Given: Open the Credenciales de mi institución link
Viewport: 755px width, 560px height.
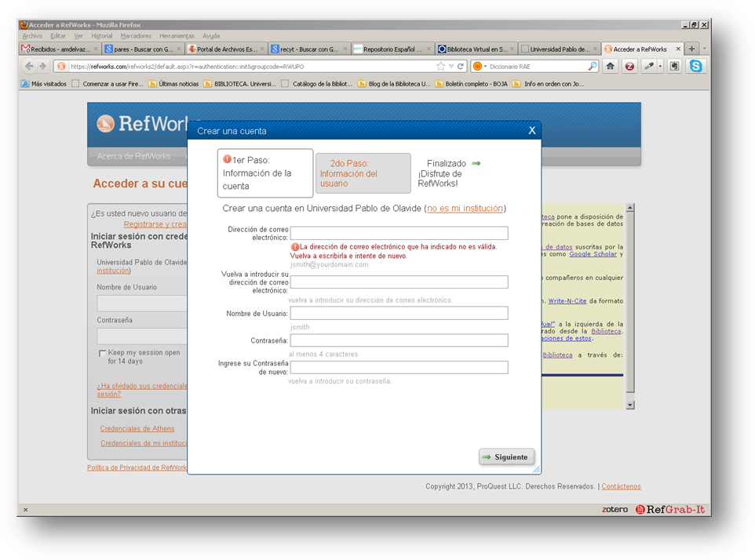Looking at the screenshot, I should tap(144, 443).
